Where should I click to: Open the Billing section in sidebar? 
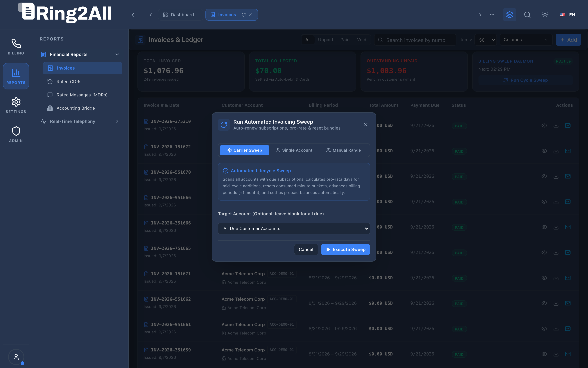click(x=16, y=47)
